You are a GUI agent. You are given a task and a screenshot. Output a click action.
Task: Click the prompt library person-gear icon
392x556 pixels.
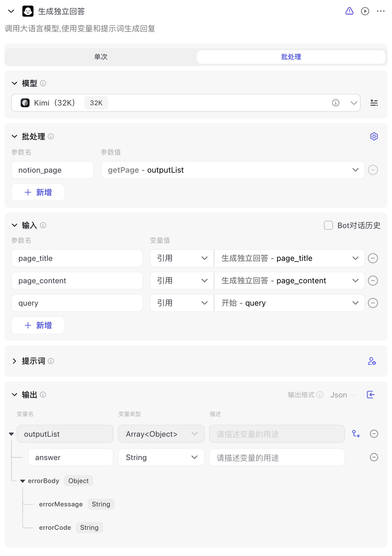click(372, 361)
